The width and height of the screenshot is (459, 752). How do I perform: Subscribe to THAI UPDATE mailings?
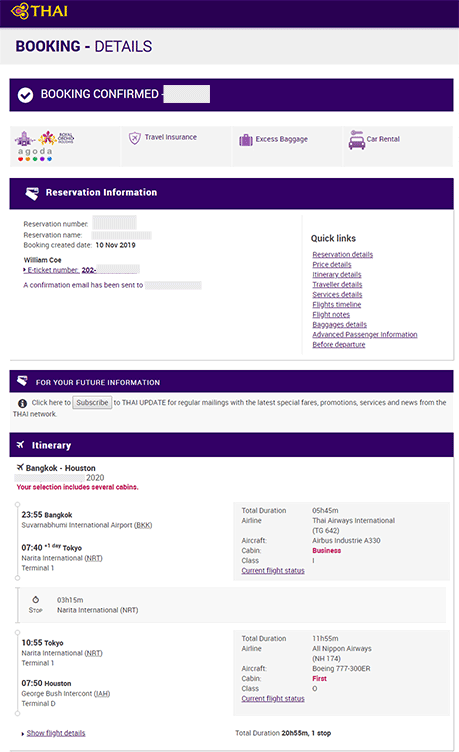pyautogui.click(x=92, y=402)
